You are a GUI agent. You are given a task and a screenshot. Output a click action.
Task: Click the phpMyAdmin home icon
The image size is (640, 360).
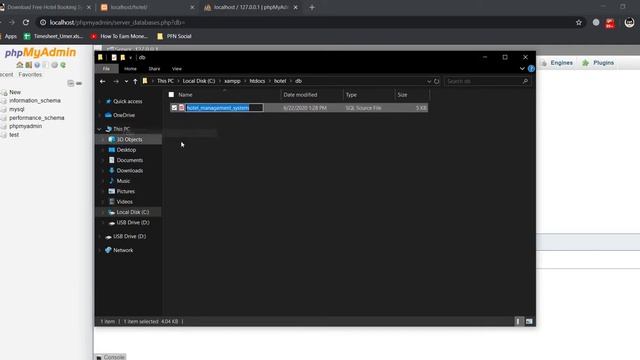click(x=19, y=65)
